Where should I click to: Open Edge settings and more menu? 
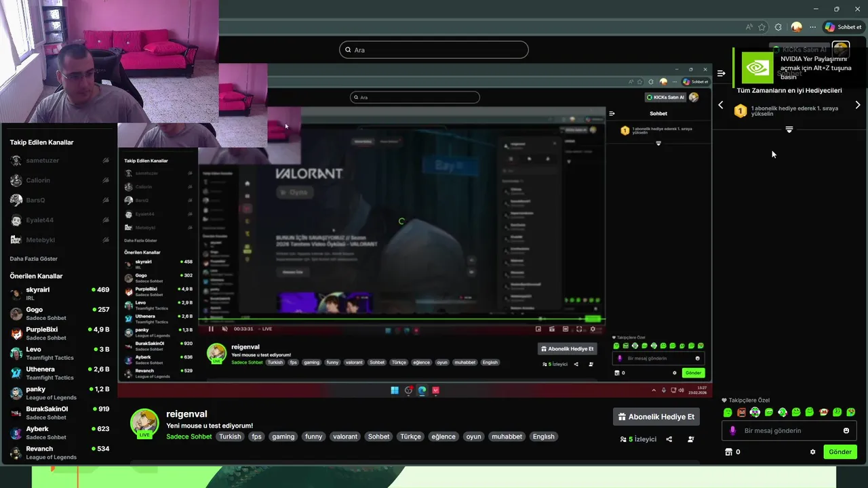pyautogui.click(x=813, y=27)
